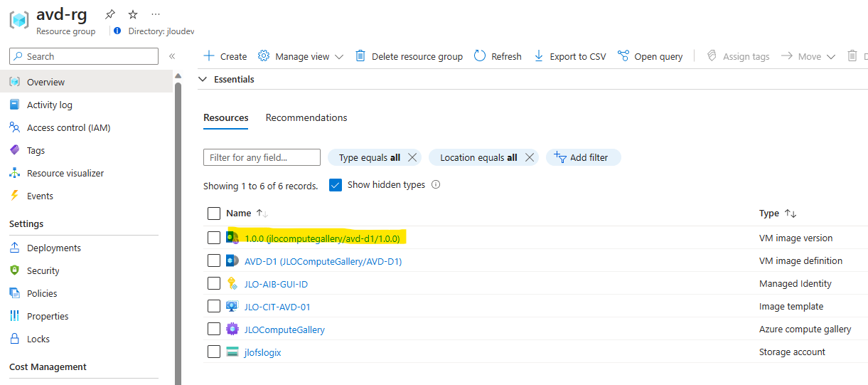Click the Refresh button
Viewport: 868px width, 385px height.
[x=498, y=56]
